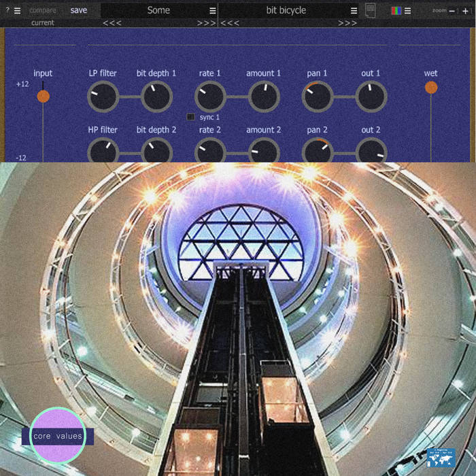
Task: Click the wet level slider handle
Action: point(431,88)
